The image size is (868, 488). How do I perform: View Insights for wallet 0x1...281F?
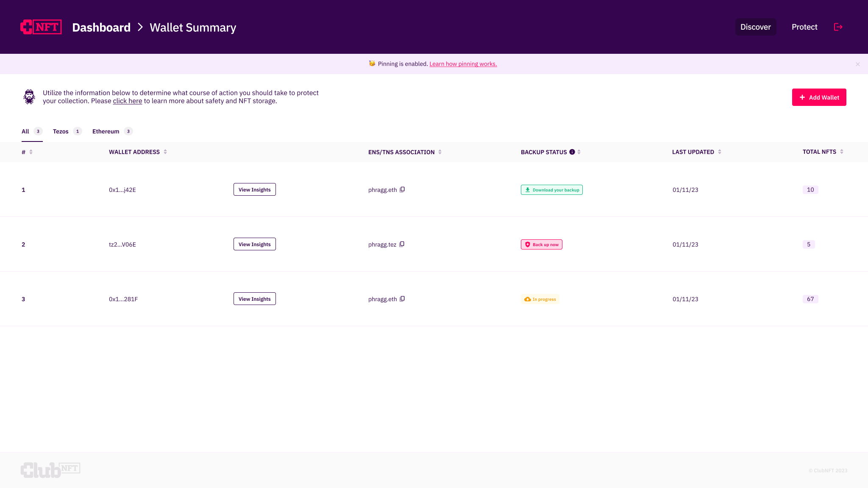[x=254, y=299]
